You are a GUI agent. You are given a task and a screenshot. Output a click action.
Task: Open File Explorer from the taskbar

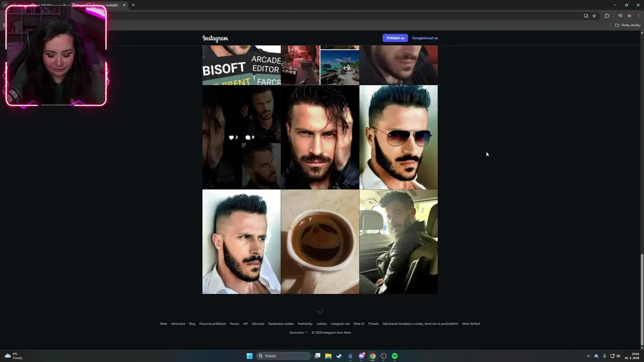click(328, 356)
